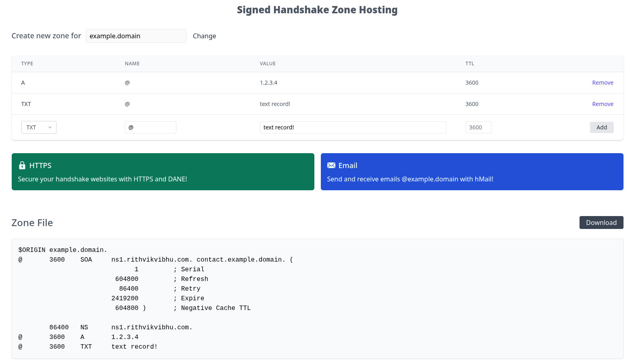Click the value field containing text record!
This screenshot has width=634, height=364.
(353, 127)
